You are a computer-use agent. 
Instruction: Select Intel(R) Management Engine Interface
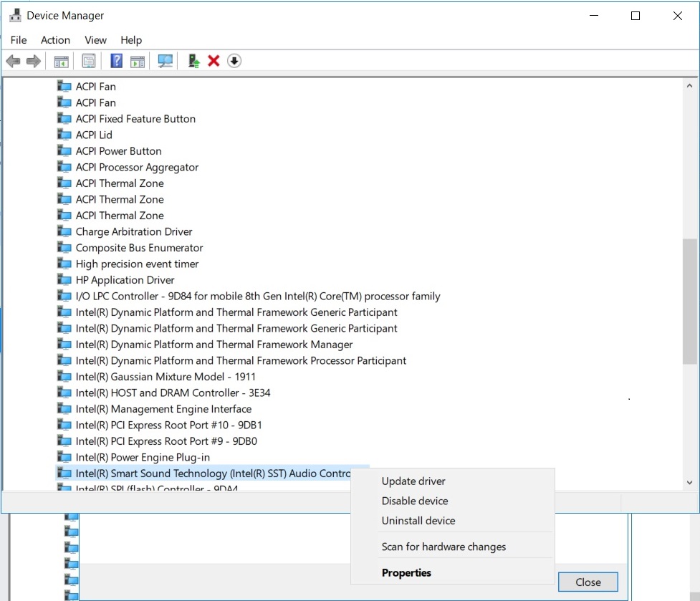[163, 409]
